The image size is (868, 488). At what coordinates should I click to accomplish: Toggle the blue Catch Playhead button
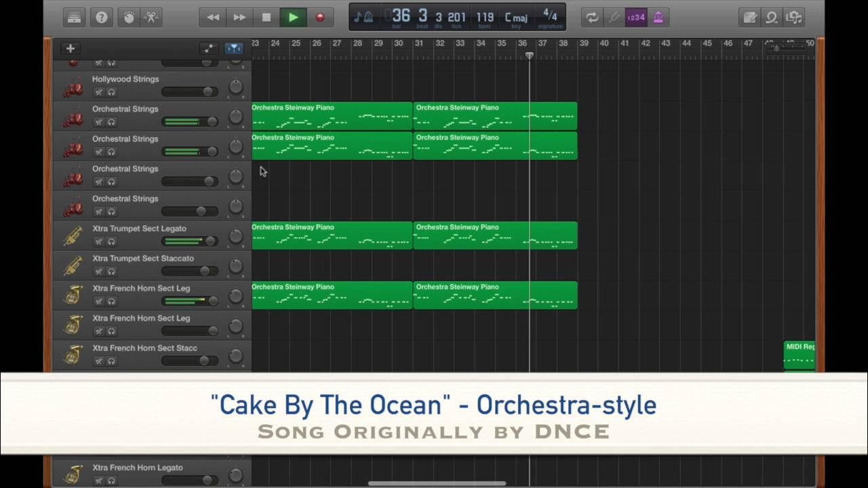[x=233, y=48]
